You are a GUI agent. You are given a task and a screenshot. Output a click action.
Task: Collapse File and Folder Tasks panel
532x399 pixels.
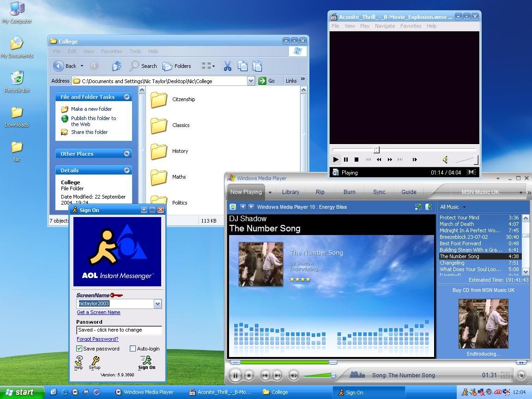(127, 97)
